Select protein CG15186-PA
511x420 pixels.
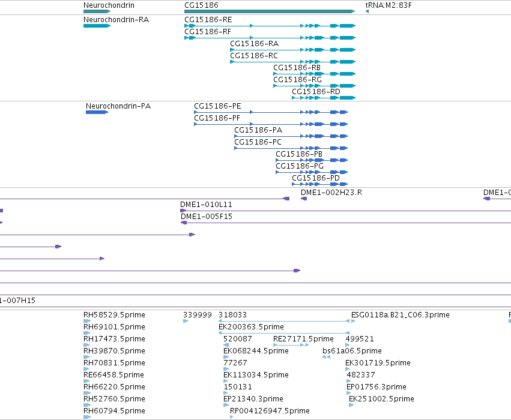coord(258,130)
